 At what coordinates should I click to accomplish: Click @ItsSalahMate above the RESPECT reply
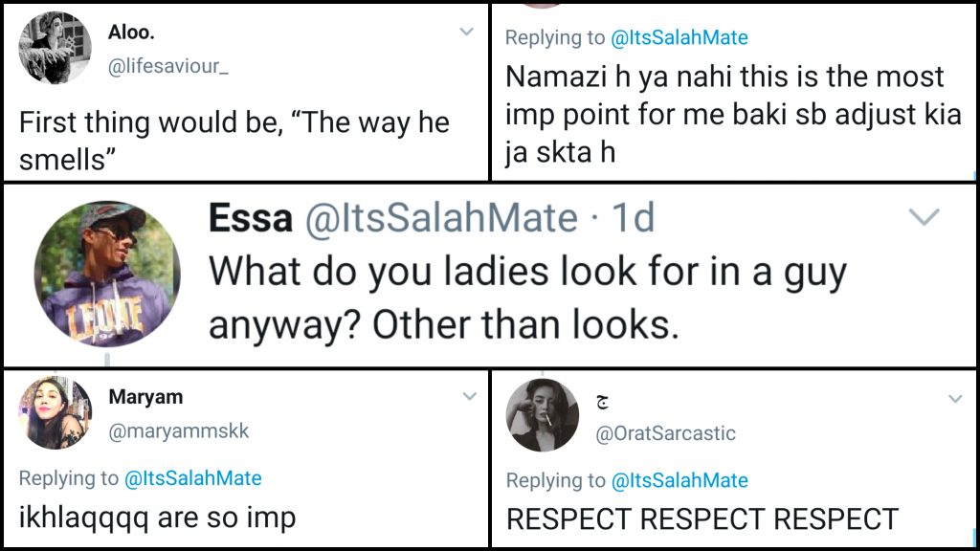click(x=679, y=480)
